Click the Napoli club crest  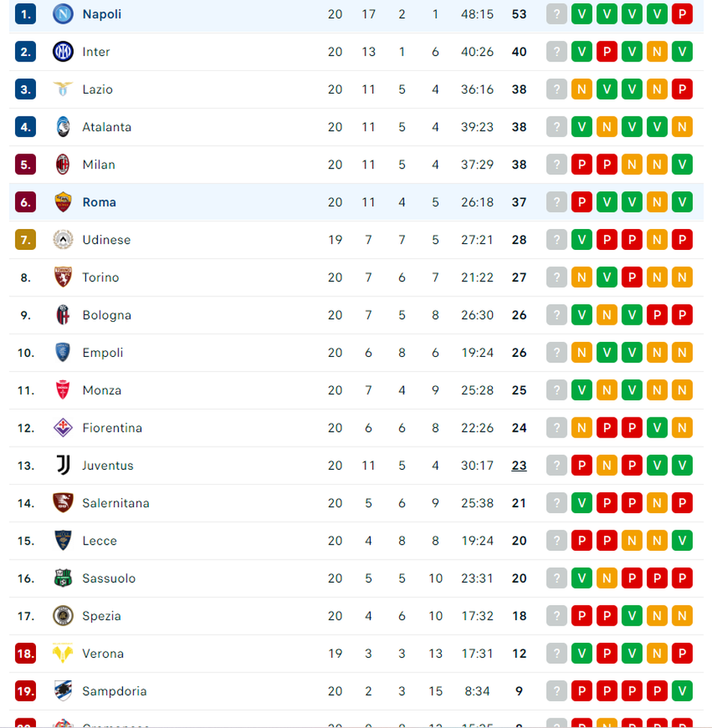(x=63, y=13)
